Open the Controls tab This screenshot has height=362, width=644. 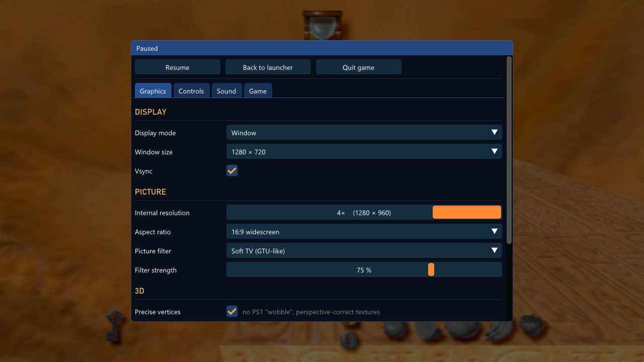pyautogui.click(x=191, y=90)
